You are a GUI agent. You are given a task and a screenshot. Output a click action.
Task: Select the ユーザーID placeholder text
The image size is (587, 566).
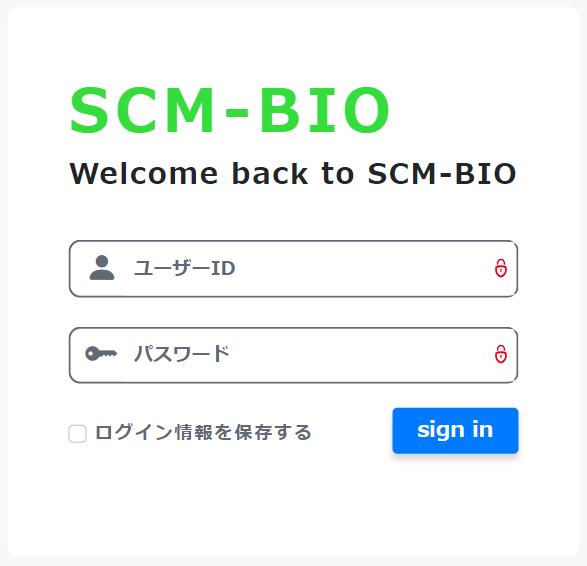(185, 268)
